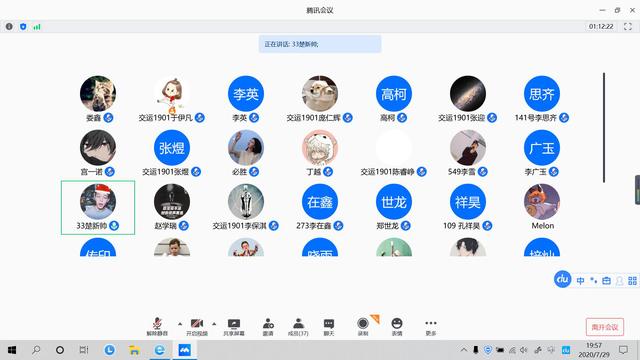Show network signal strength indicator
Image resolution: width=640 pixels, height=360 pixels.
click(37, 27)
